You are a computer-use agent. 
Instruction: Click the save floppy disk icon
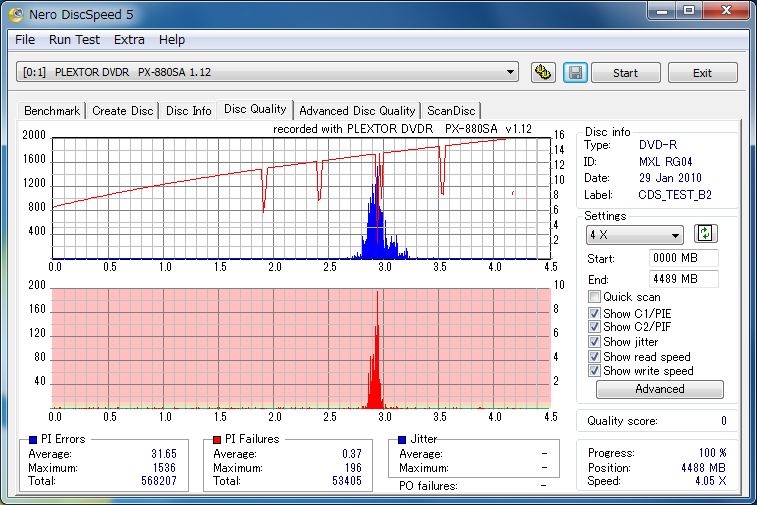pyautogui.click(x=574, y=73)
